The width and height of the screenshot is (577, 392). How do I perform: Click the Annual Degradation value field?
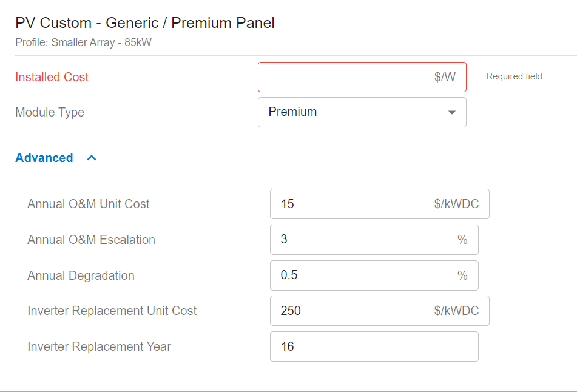point(364,275)
